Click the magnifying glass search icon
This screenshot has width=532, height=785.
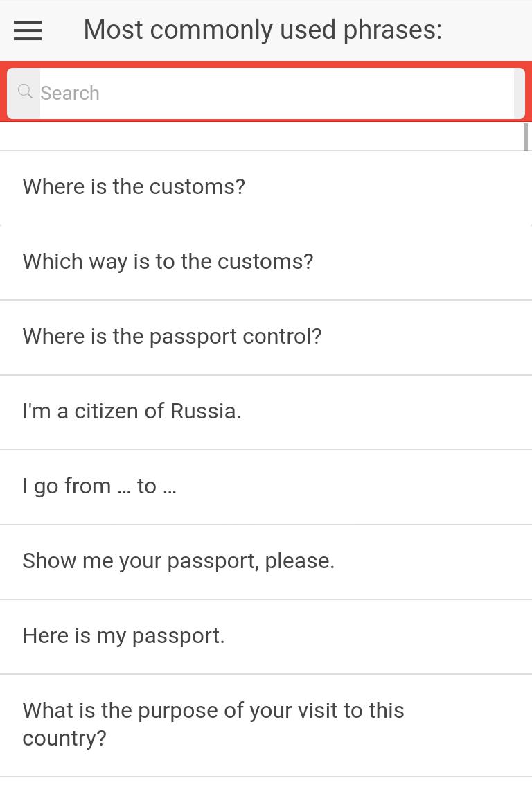pos(25,92)
